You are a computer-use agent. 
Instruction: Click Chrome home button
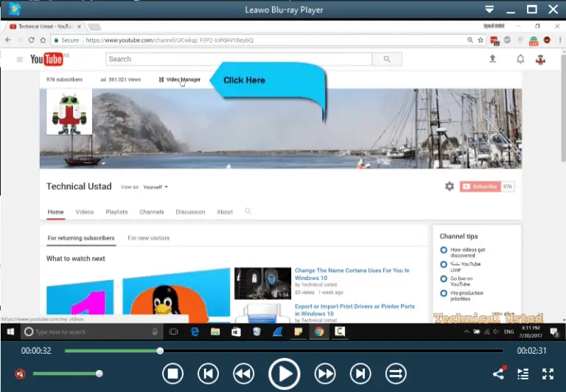pos(43,40)
